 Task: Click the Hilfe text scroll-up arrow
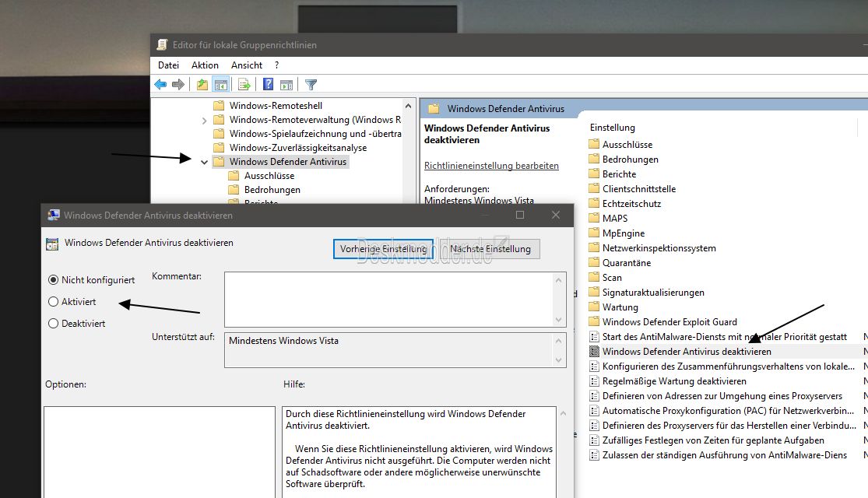[x=563, y=413]
